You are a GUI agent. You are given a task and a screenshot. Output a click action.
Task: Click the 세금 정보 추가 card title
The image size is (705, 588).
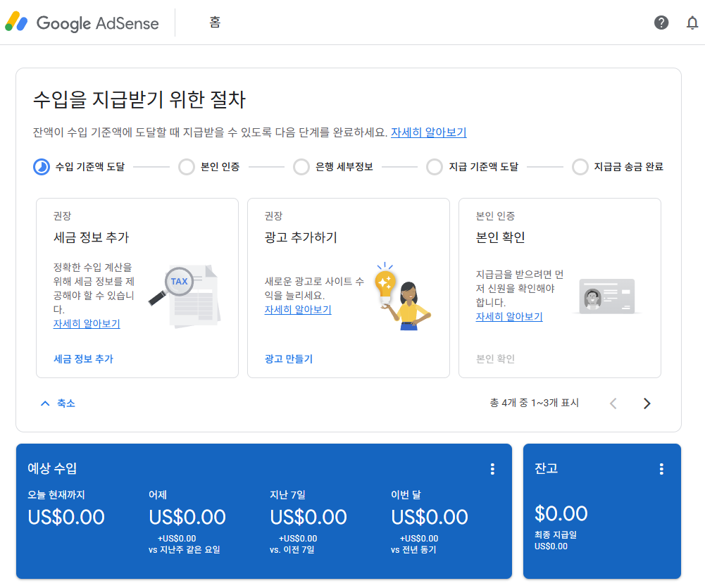coord(92,237)
